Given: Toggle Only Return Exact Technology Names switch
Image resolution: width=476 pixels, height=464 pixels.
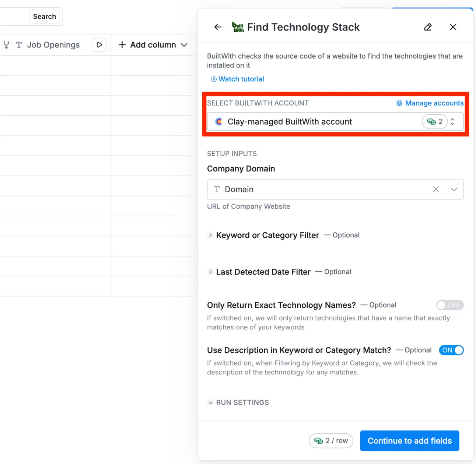Looking at the screenshot, I should [x=450, y=305].
